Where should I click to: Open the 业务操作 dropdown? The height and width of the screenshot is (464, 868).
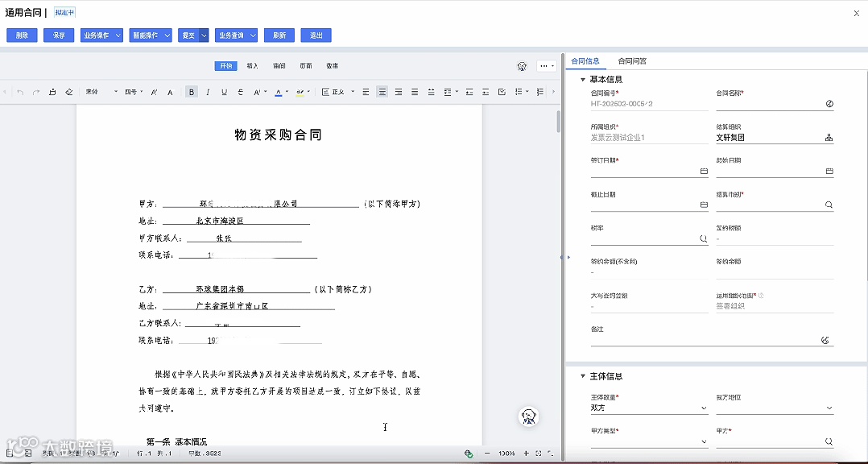(x=101, y=35)
